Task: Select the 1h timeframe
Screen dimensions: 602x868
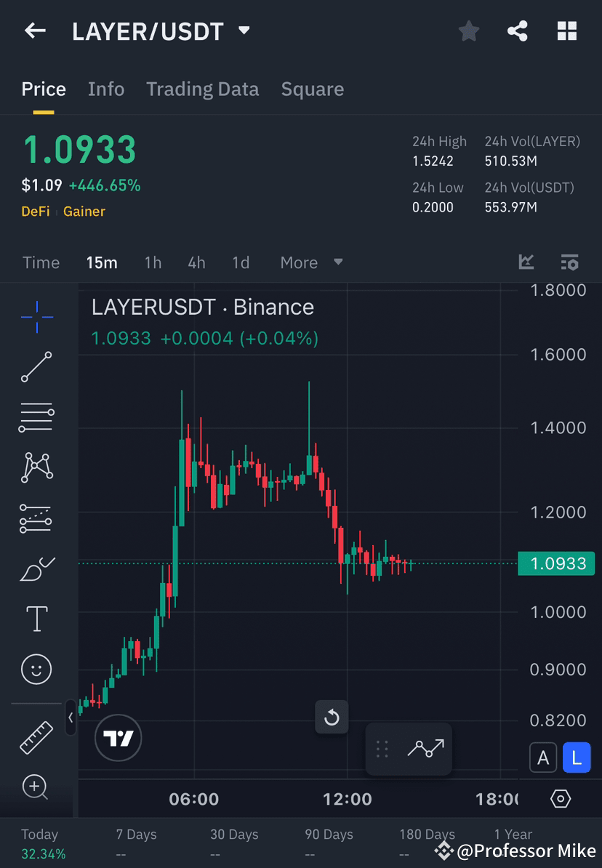Action: tap(153, 262)
